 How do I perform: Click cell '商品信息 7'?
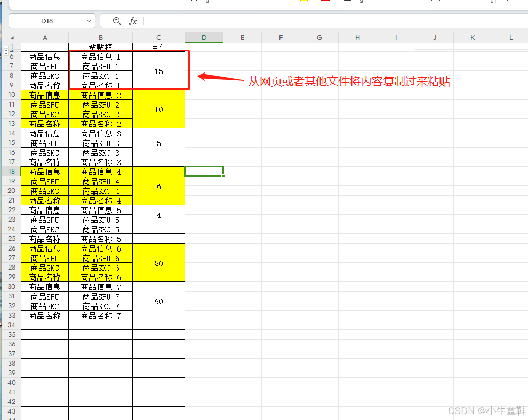pos(101,287)
